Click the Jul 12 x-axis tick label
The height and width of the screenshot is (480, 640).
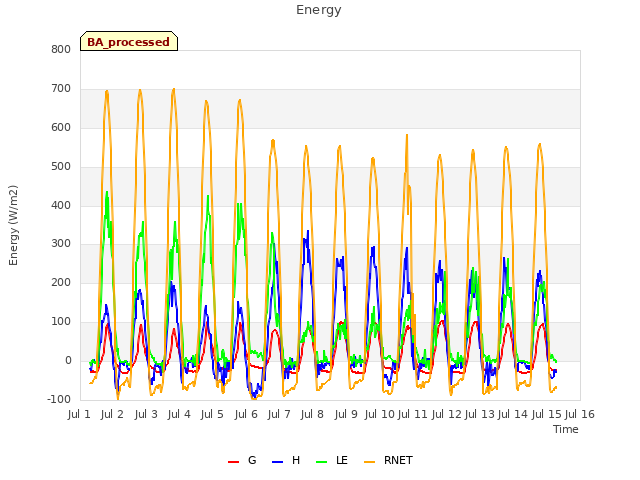tap(446, 414)
